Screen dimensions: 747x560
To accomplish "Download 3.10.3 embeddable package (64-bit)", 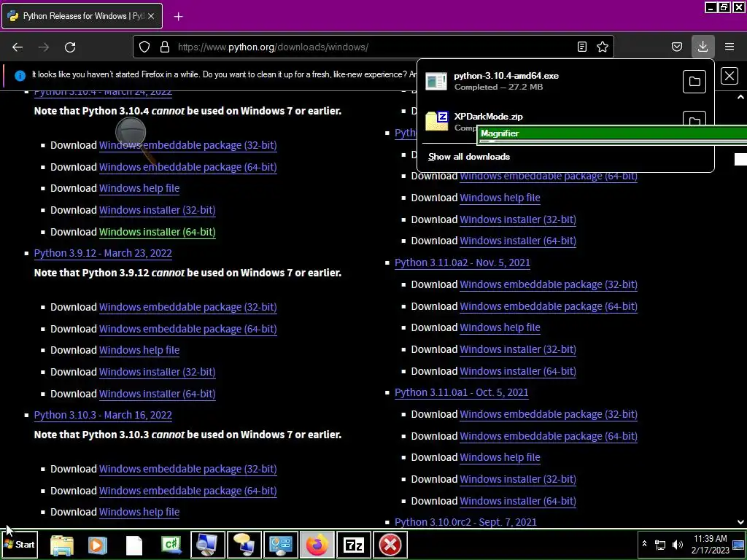I will [x=187, y=491].
